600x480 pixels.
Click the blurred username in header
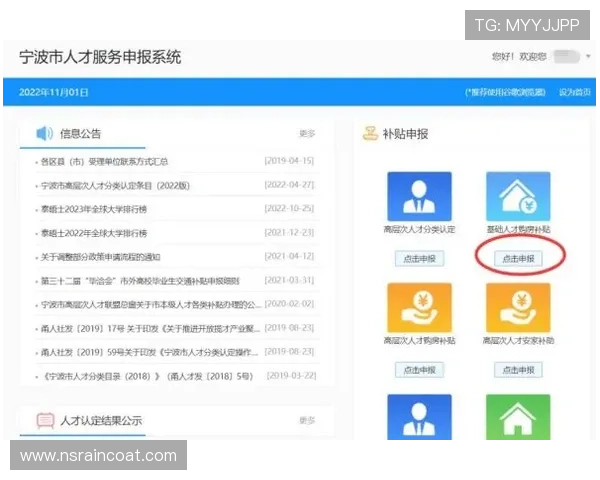click(567, 57)
